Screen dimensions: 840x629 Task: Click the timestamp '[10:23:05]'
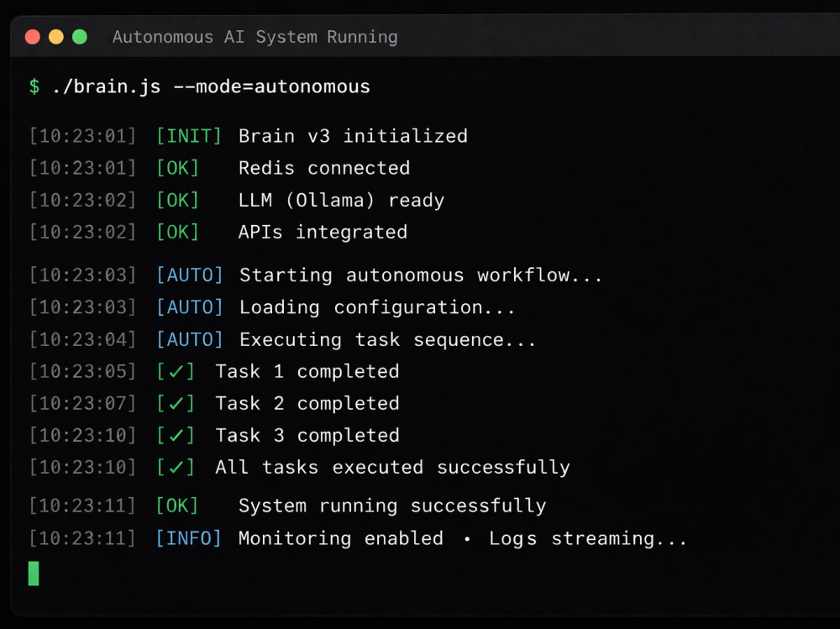tap(83, 371)
